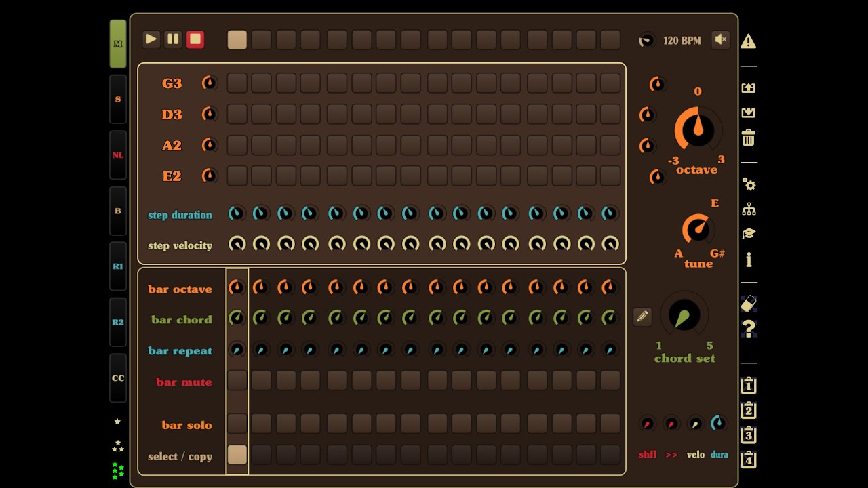This screenshot has width=868, height=488.
Task: Click the E2 note knob beside its label
Action: point(210,176)
